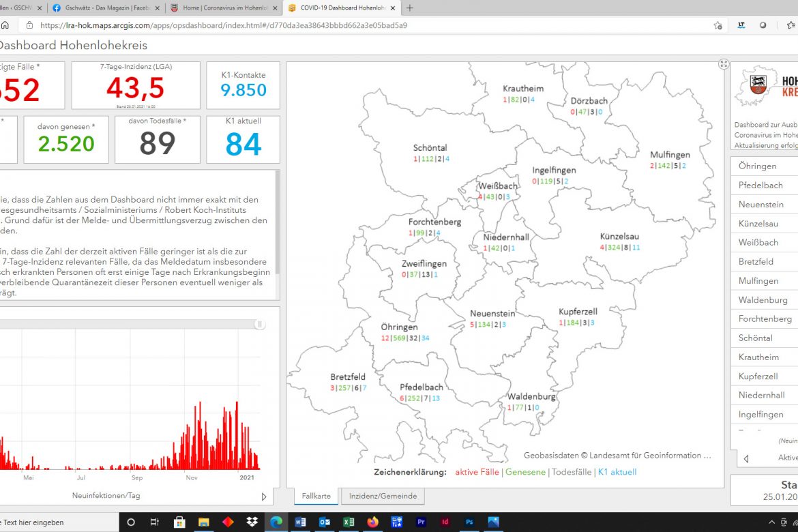Open Firefox from the taskbar
798x532 pixels.
pyautogui.click(x=372, y=522)
